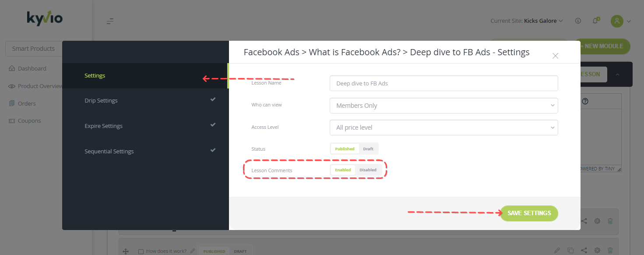Open Product Overview in sidebar
The image size is (644, 255).
pyautogui.click(x=40, y=86)
